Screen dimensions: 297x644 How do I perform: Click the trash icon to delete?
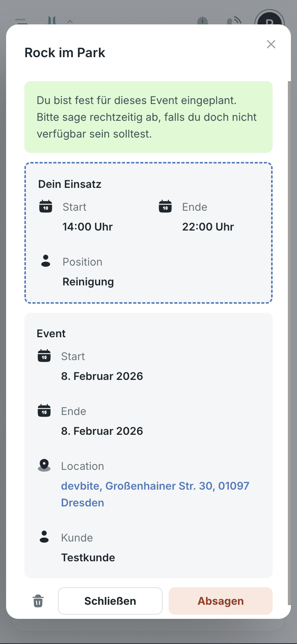[38, 601]
